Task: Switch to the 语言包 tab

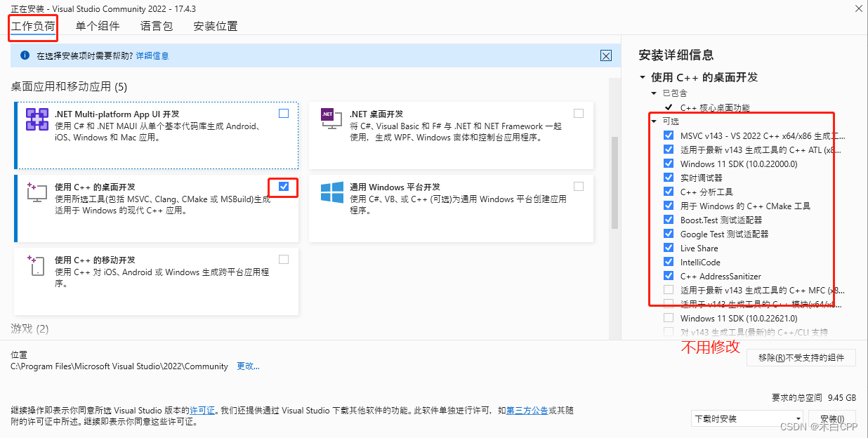Action: click(157, 27)
